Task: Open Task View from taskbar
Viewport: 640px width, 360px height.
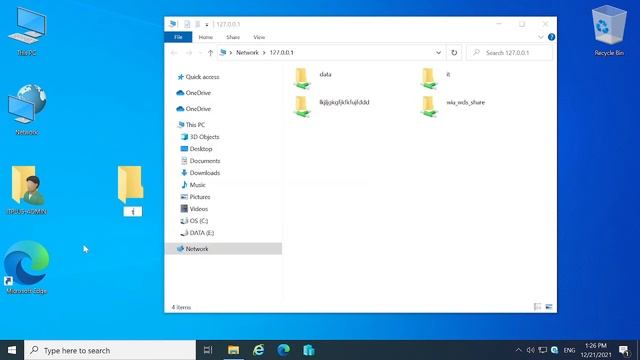Action: pyautogui.click(x=208, y=350)
